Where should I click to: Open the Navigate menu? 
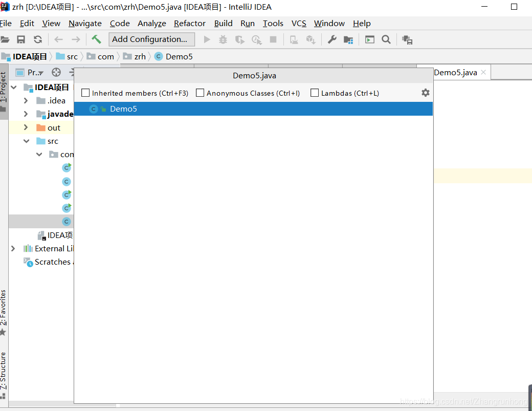coord(85,24)
